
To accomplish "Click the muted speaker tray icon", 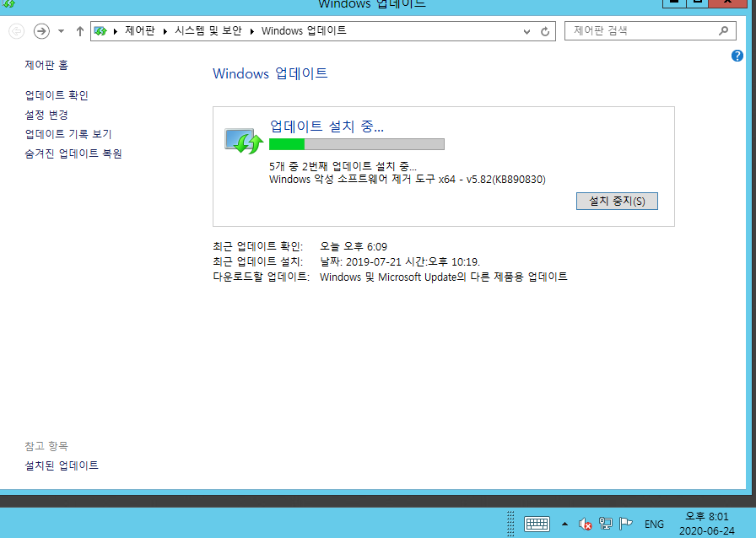I will click(585, 524).
